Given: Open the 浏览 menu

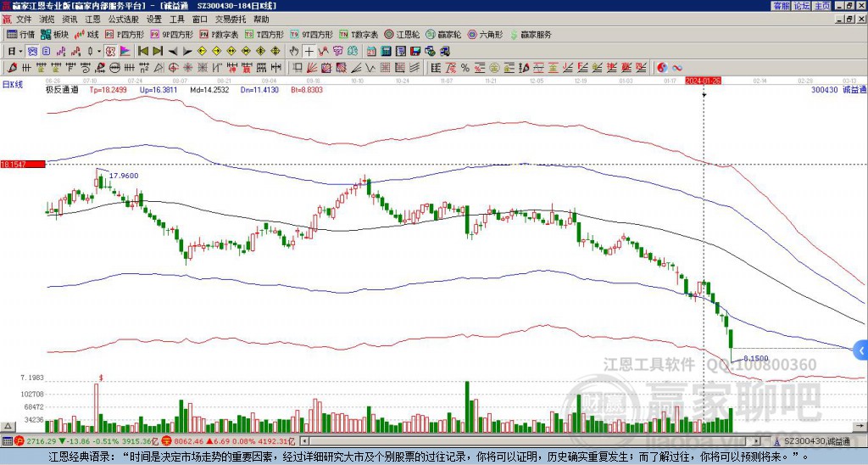Looking at the screenshot, I should coord(47,20).
